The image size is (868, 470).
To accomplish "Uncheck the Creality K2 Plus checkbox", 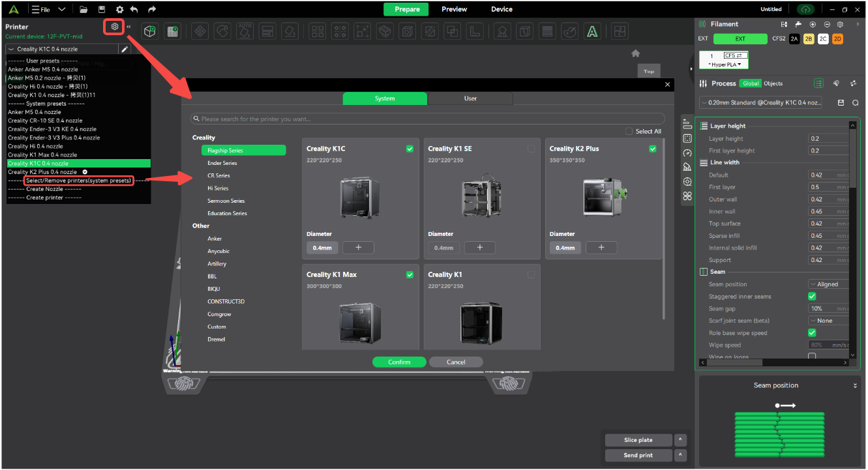I will click(x=653, y=149).
